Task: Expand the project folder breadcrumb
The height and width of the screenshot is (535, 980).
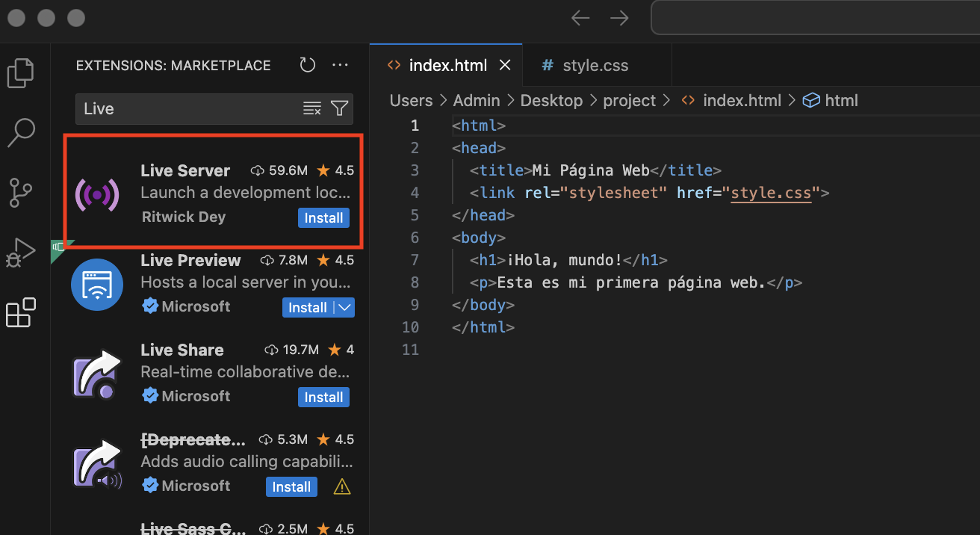Action: 629,100
